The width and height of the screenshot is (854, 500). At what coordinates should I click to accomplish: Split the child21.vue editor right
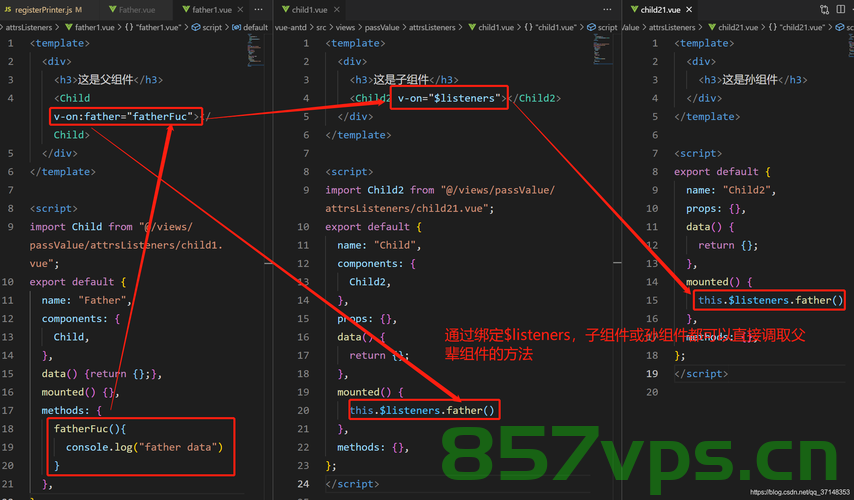(841, 10)
